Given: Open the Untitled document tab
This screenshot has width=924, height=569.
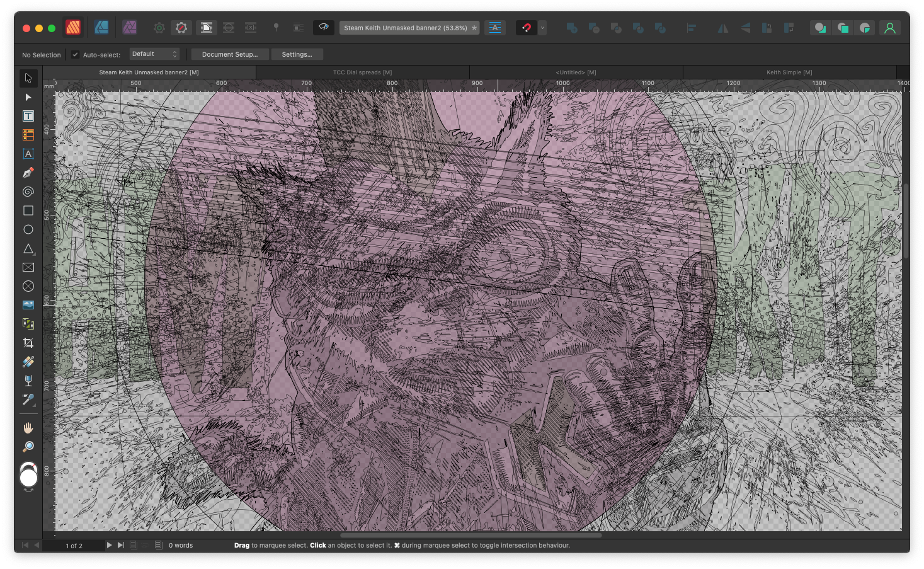Looking at the screenshot, I should click(576, 72).
